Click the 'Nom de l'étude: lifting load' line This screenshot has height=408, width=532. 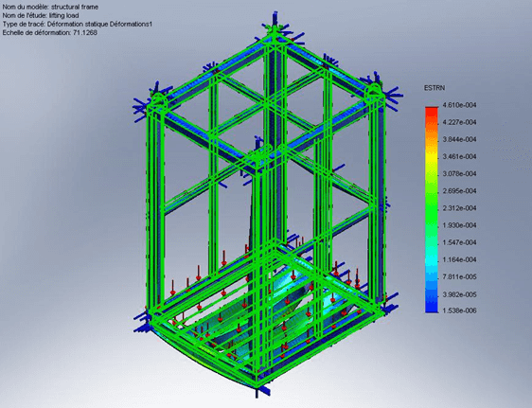41,15
